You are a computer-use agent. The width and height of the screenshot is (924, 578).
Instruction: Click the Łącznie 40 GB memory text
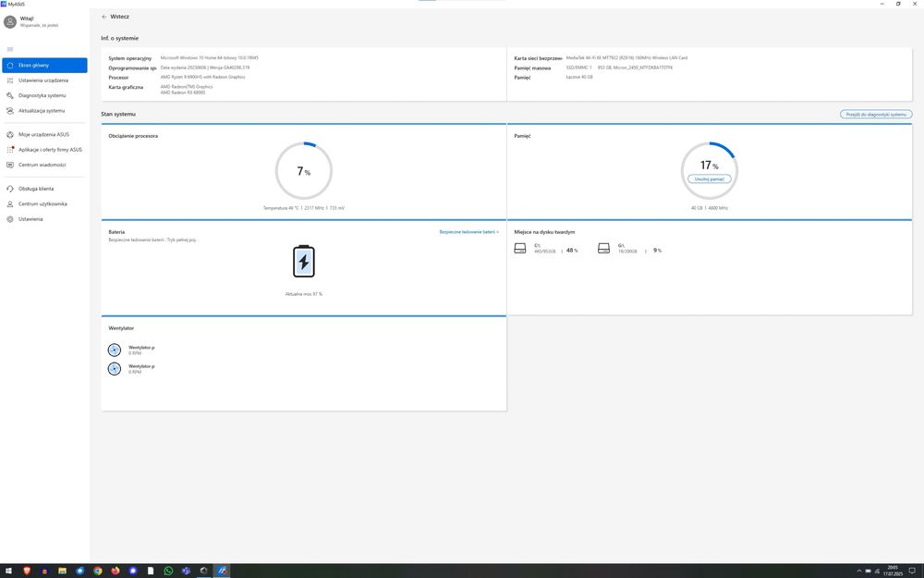click(x=579, y=78)
